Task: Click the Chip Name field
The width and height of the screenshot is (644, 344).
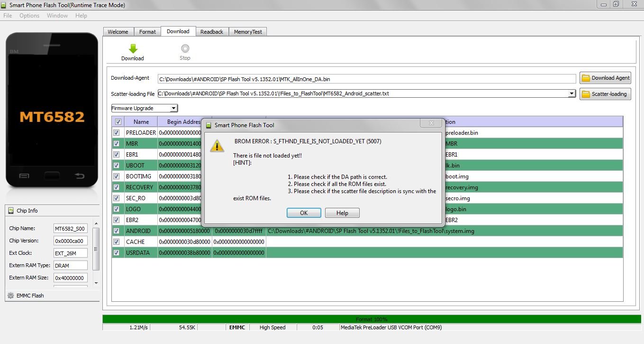Action: click(x=71, y=228)
